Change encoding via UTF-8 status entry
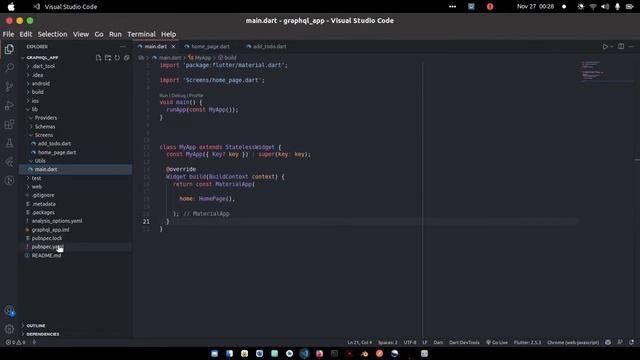This screenshot has width=640, height=360. click(x=410, y=342)
